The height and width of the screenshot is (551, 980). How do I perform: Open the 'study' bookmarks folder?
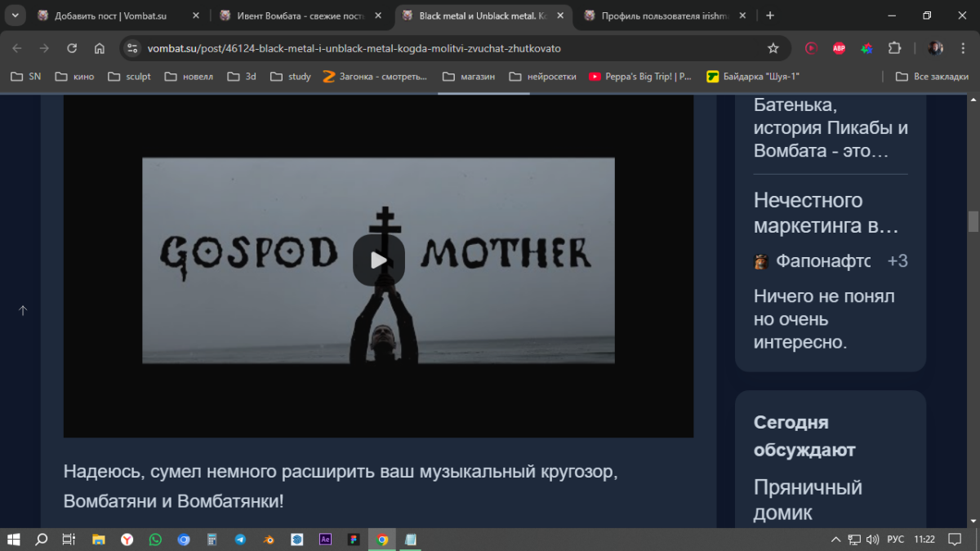[291, 77]
